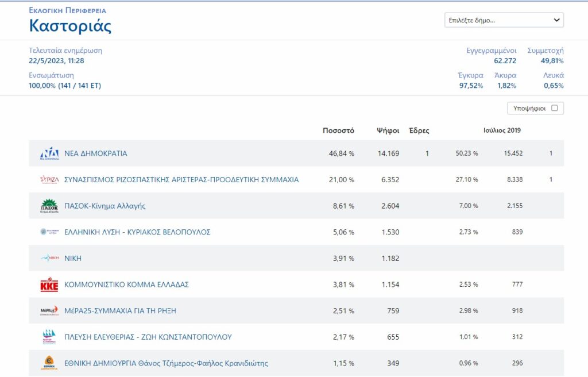This screenshot has height=377, width=588.
Task: Open the Επιλέξτε δήμο dropdown
Action: pyautogui.click(x=504, y=20)
